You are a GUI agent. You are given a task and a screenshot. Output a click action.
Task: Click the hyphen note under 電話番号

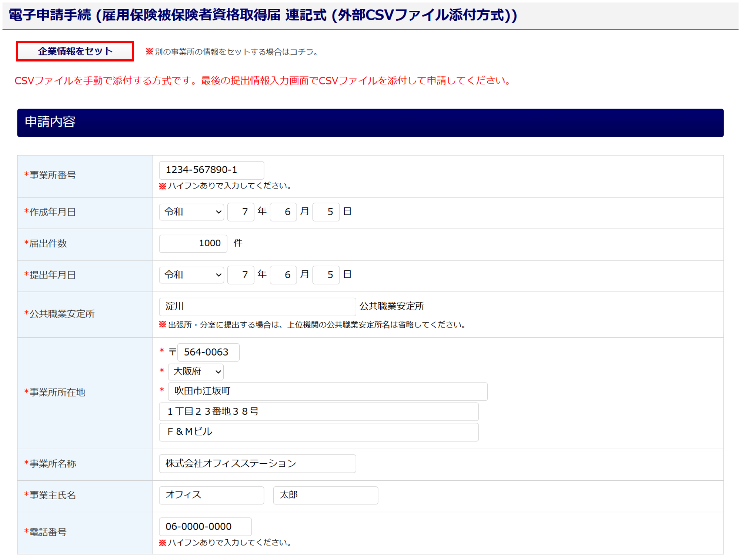pyautogui.click(x=226, y=543)
